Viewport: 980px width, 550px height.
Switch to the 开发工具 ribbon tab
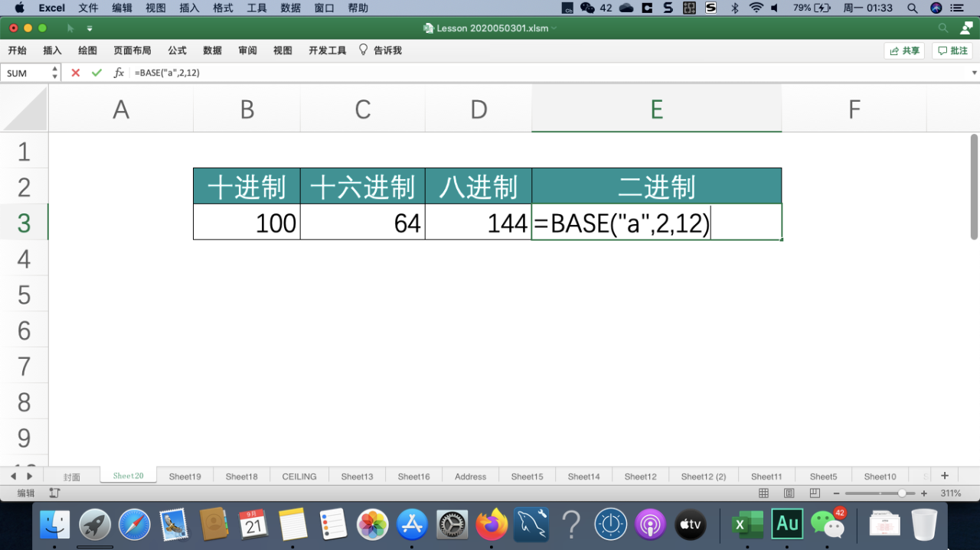point(328,50)
